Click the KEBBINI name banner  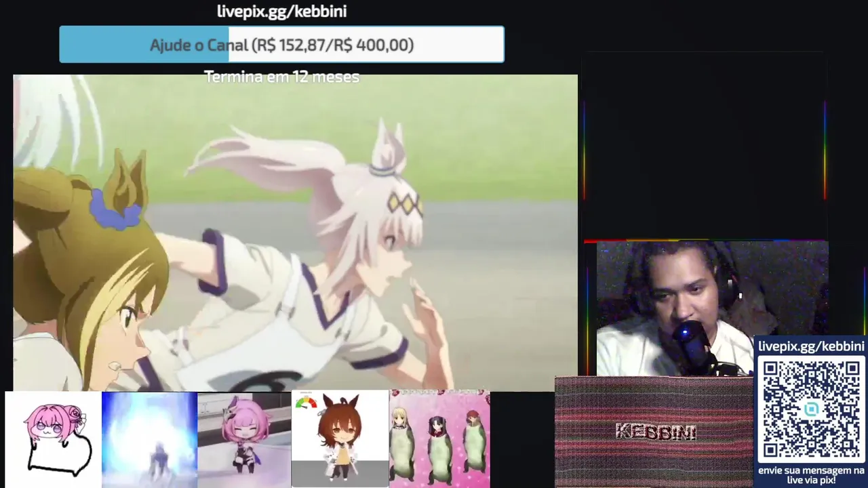(655, 432)
